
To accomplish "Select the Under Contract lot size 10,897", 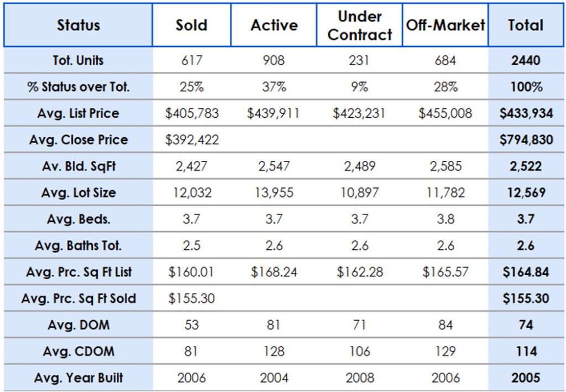I will 359,193.
